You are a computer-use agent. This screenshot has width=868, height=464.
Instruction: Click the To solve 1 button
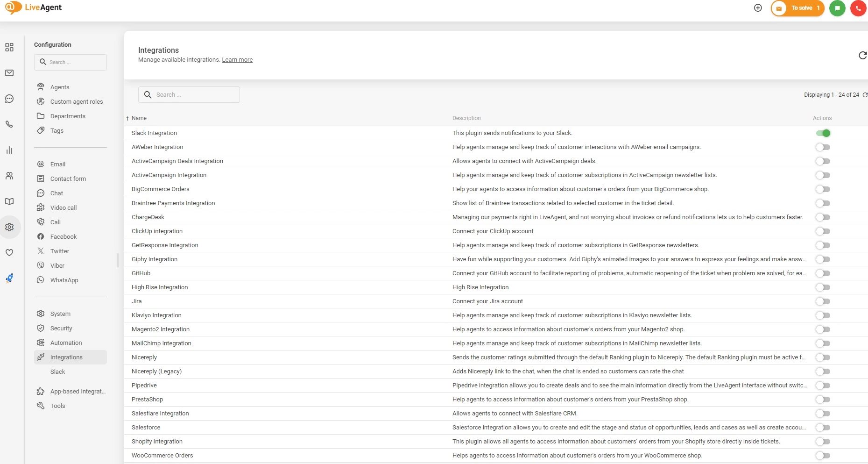tap(797, 7)
